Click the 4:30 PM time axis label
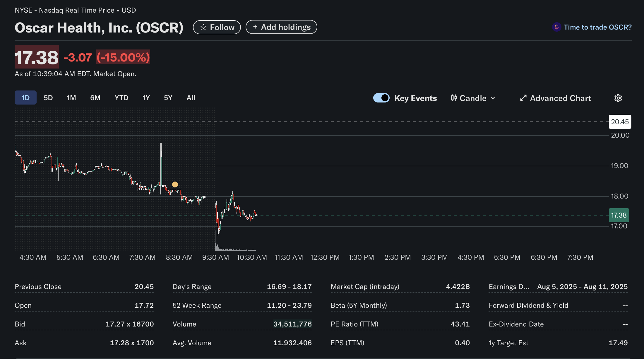This screenshot has width=644, height=359. 471,257
